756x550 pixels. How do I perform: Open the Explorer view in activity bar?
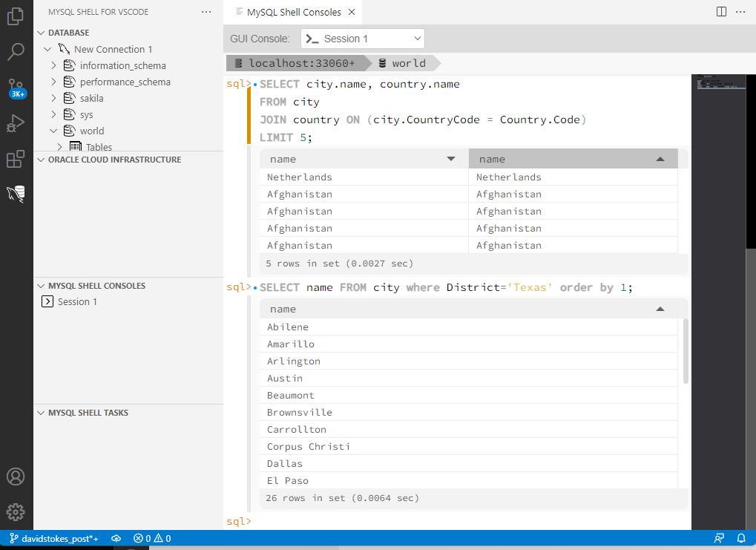coord(16,16)
